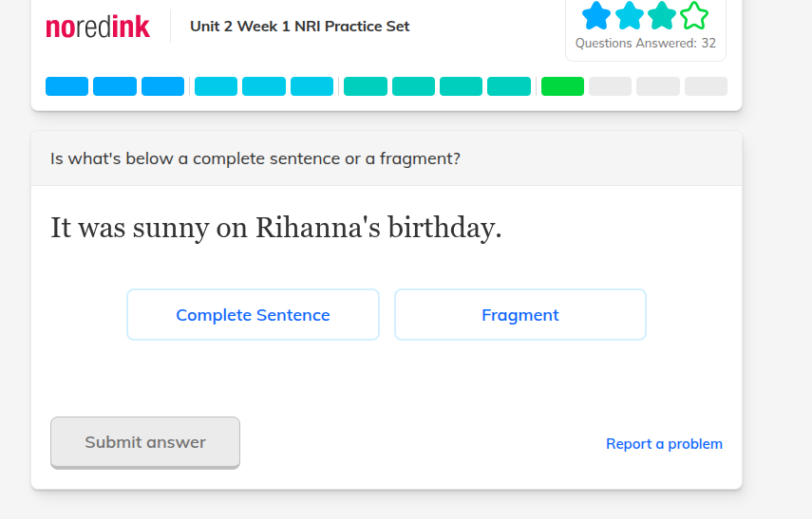
Task: Click the sentence about Rihanna's birthday
Action: (x=275, y=228)
